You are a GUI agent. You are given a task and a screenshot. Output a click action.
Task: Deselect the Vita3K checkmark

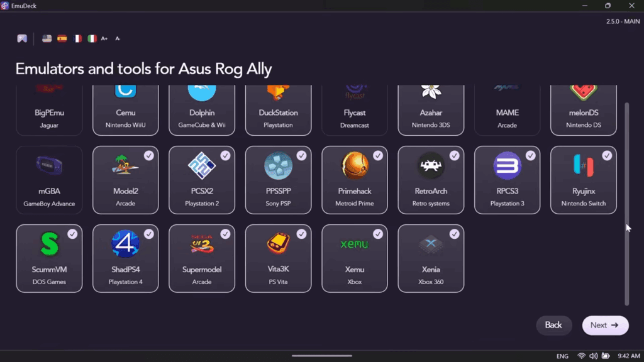tap(301, 234)
